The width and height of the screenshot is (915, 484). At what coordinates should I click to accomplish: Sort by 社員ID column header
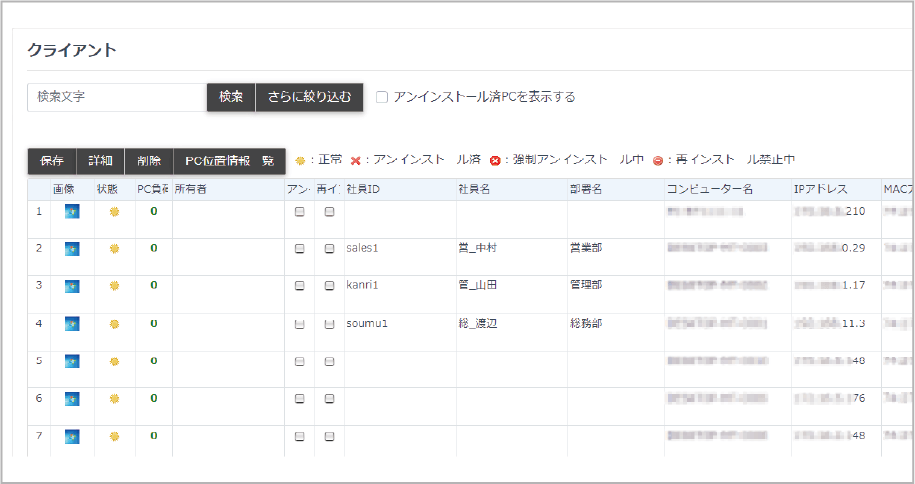(x=362, y=189)
